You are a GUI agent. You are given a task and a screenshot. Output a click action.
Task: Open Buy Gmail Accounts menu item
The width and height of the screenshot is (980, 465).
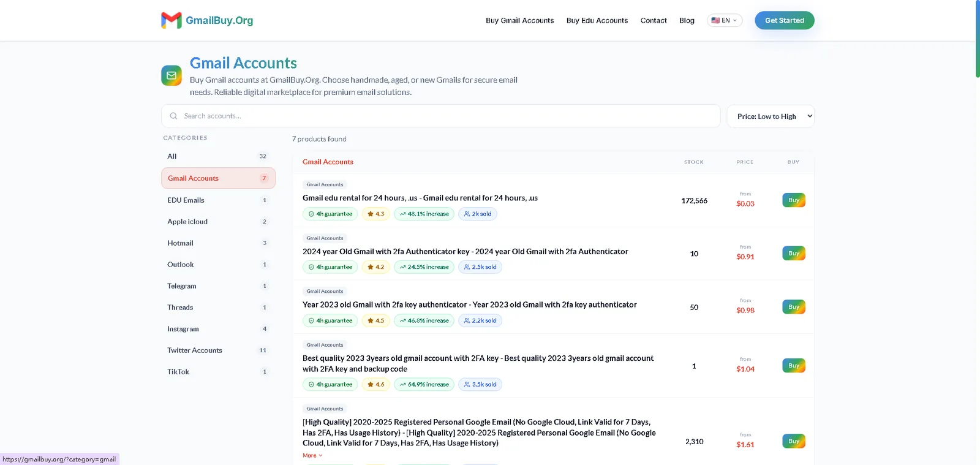pos(519,20)
